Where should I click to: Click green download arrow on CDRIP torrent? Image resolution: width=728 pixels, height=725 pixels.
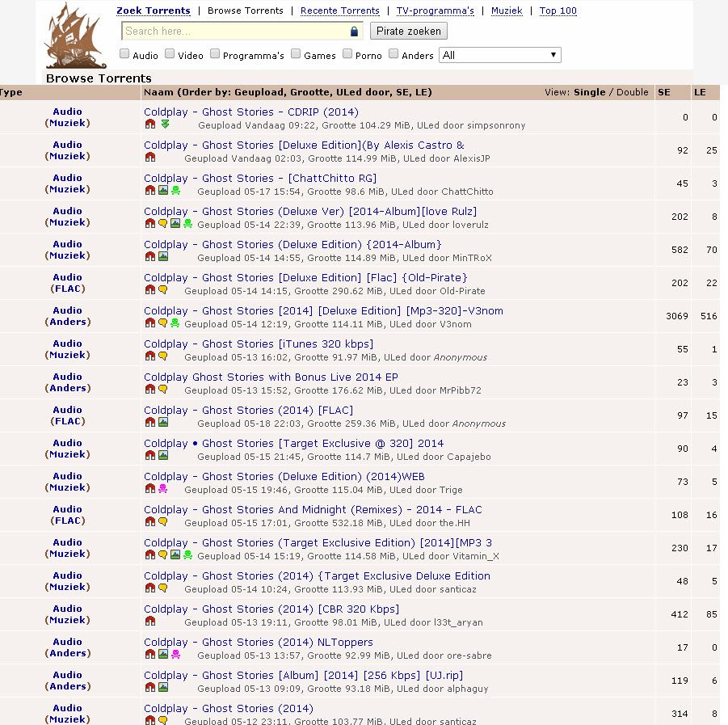[x=165, y=125]
